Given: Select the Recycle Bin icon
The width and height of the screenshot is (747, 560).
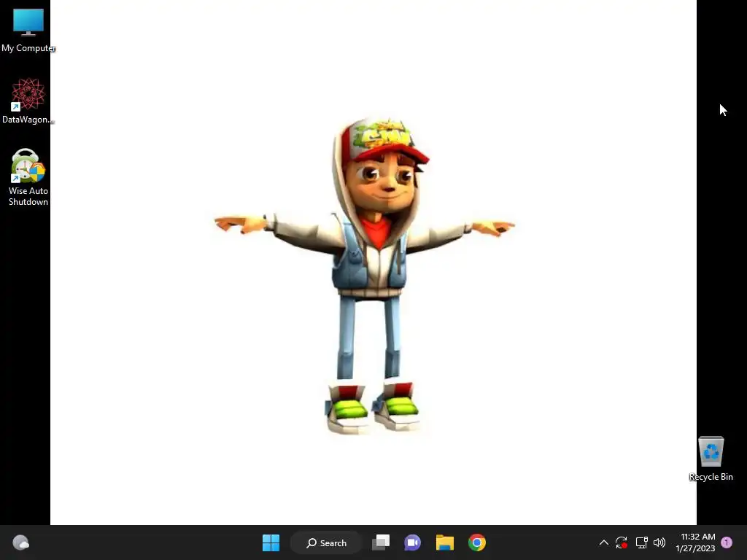Looking at the screenshot, I should pos(711,459).
